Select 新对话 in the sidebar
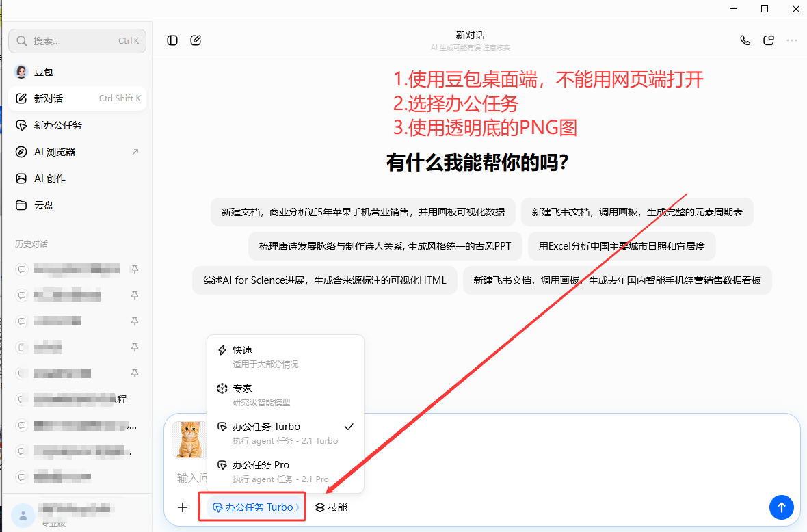807x532 pixels. [x=77, y=98]
